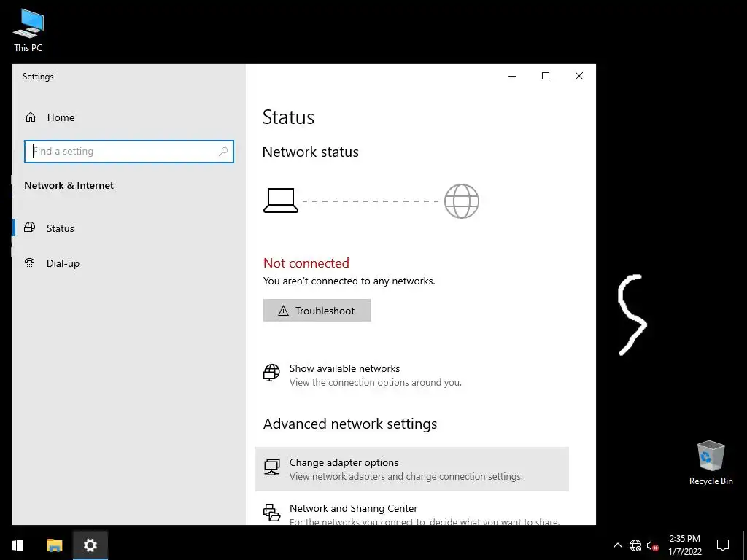The image size is (747, 560).
Task: Minimize the Settings window
Action: click(x=512, y=76)
